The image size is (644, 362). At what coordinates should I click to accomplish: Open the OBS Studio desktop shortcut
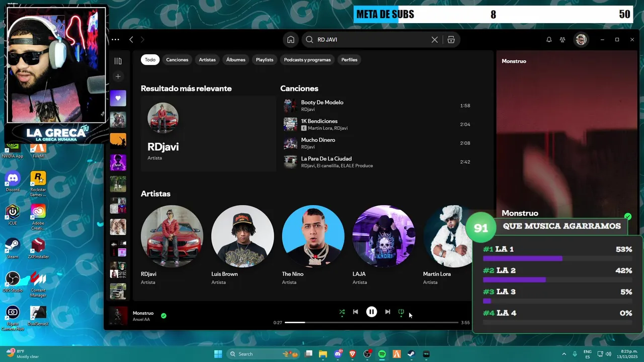(x=13, y=282)
